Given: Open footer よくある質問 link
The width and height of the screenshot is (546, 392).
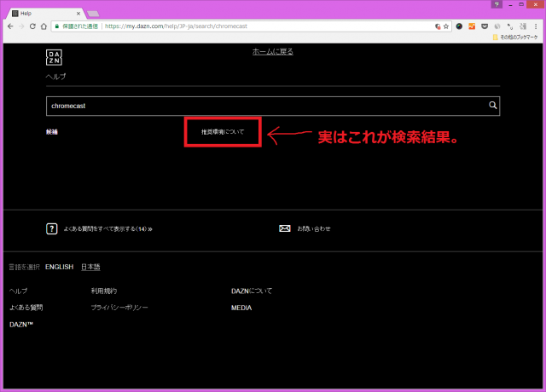Looking at the screenshot, I should [26, 308].
